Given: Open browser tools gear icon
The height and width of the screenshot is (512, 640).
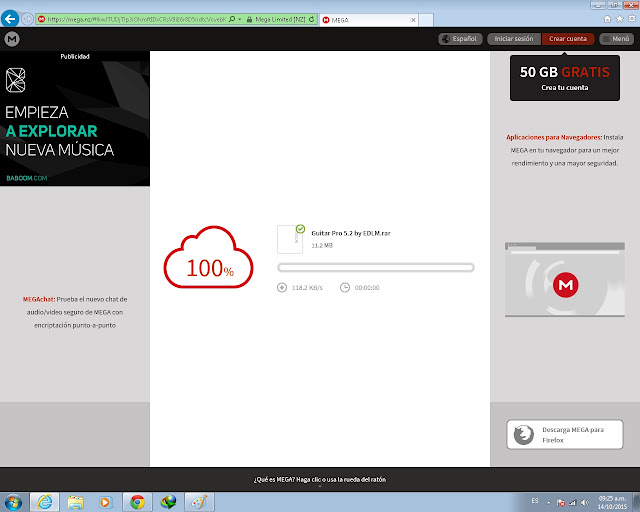Looking at the screenshot, I should coord(632,19).
